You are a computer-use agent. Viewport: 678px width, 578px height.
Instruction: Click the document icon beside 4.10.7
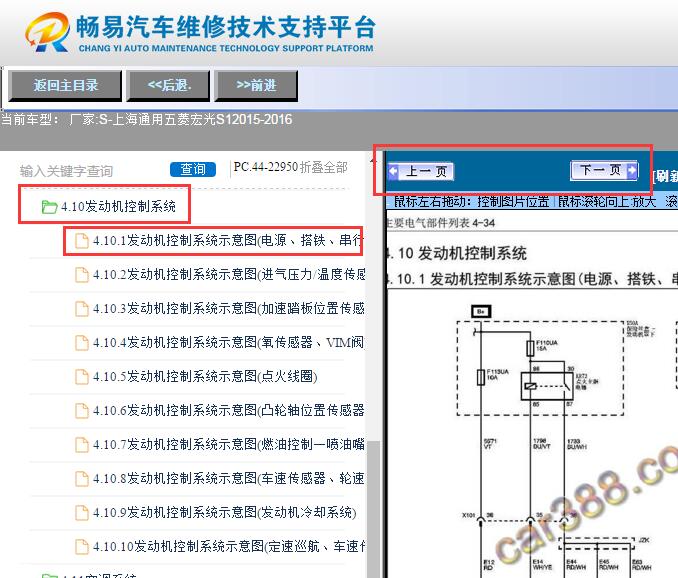coord(82,445)
